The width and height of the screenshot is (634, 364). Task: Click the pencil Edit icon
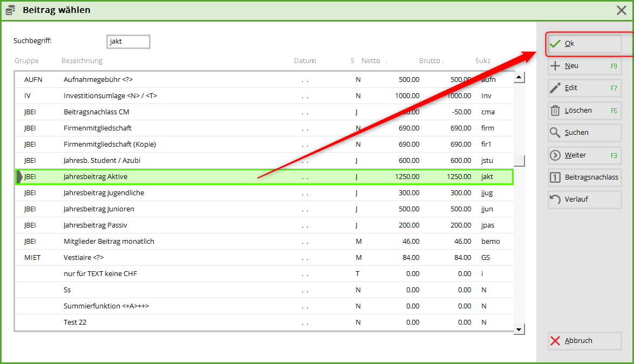(555, 88)
